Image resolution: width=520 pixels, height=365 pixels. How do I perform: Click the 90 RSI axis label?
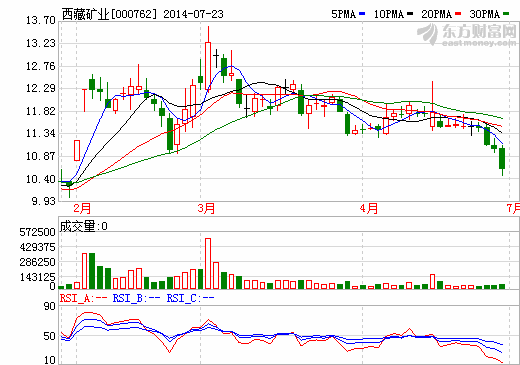(x=50, y=306)
